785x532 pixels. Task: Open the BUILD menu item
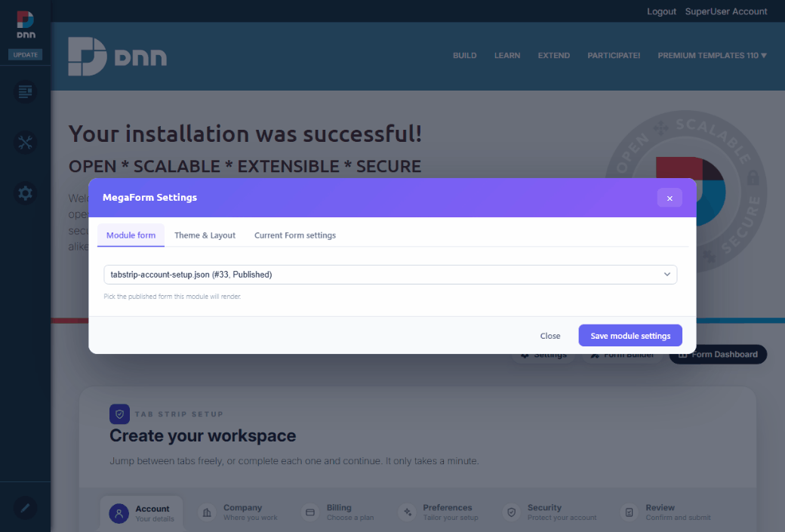pos(465,56)
